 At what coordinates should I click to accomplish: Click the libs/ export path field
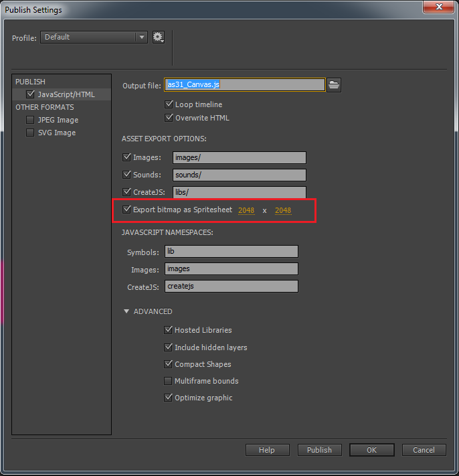[240, 192]
